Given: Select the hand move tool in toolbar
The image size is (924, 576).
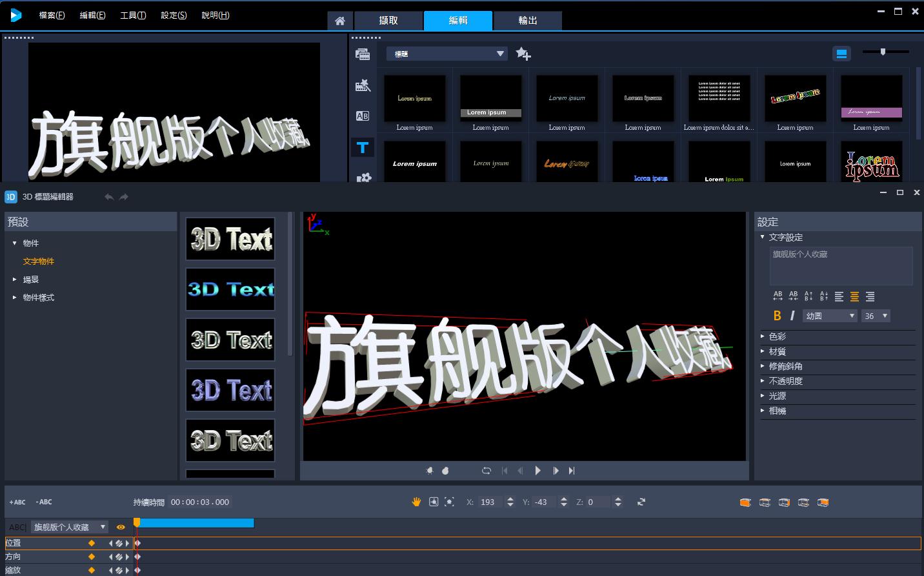Looking at the screenshot, I should point(416,502).
